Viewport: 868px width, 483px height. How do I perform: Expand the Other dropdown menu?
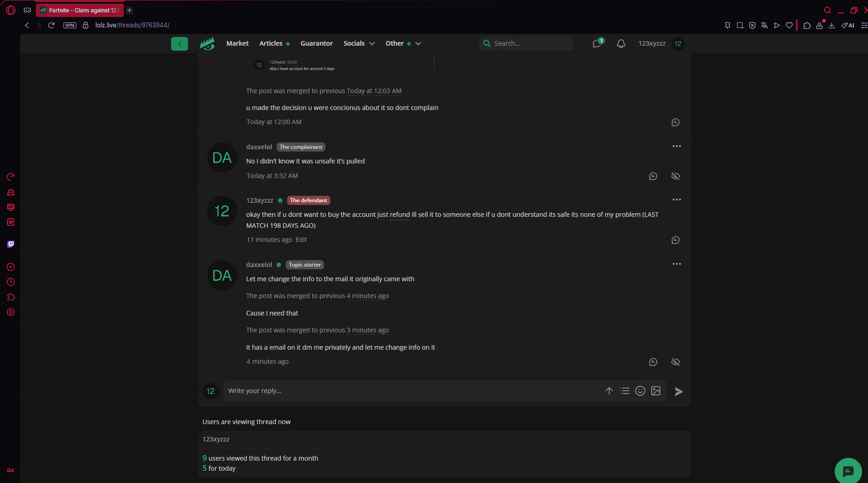point(403,43)
